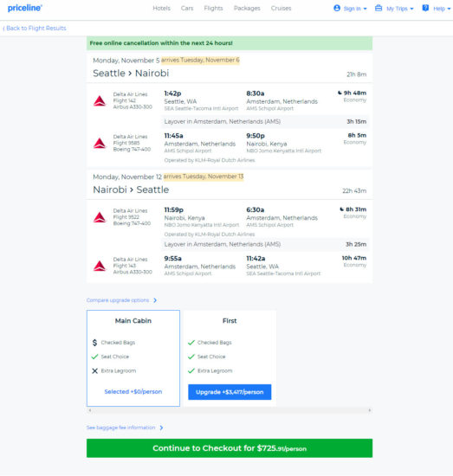Click Delta logo for Flight 9585

pos(100,143)
